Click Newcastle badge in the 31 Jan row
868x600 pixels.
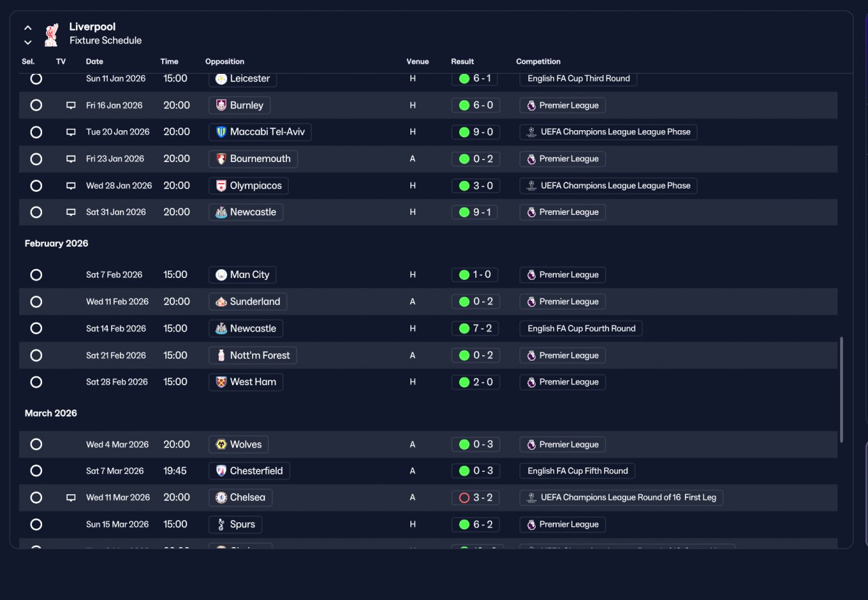(x=220, y=212)
